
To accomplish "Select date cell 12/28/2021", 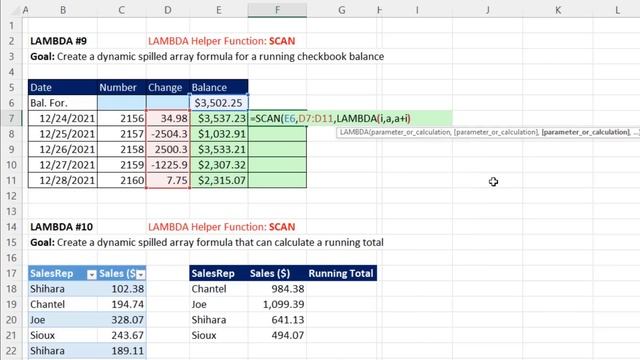I will (x=62, y=180).
